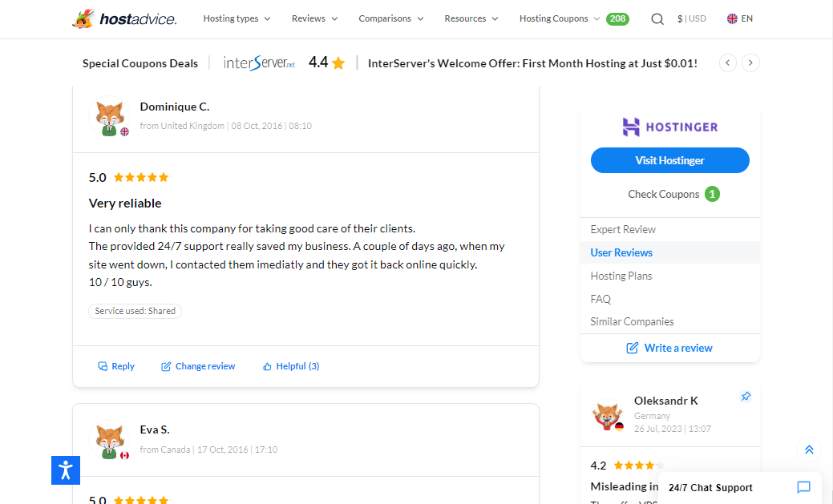Toggle the pin on Oleksandr K's review
Screen dimensions: 833x504
pos(746,396)
